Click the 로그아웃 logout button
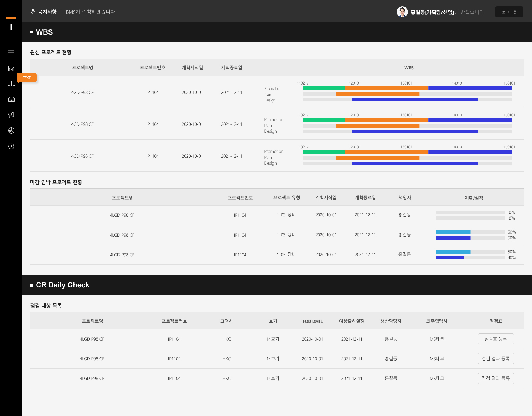532x416 pixels. pyautogui.click(x=509, y=12)
